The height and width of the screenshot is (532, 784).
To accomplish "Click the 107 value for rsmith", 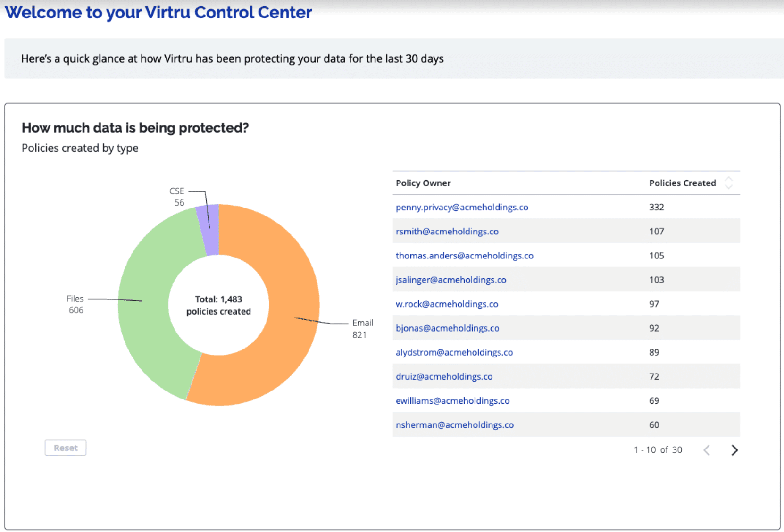I will tap(656, 231).
